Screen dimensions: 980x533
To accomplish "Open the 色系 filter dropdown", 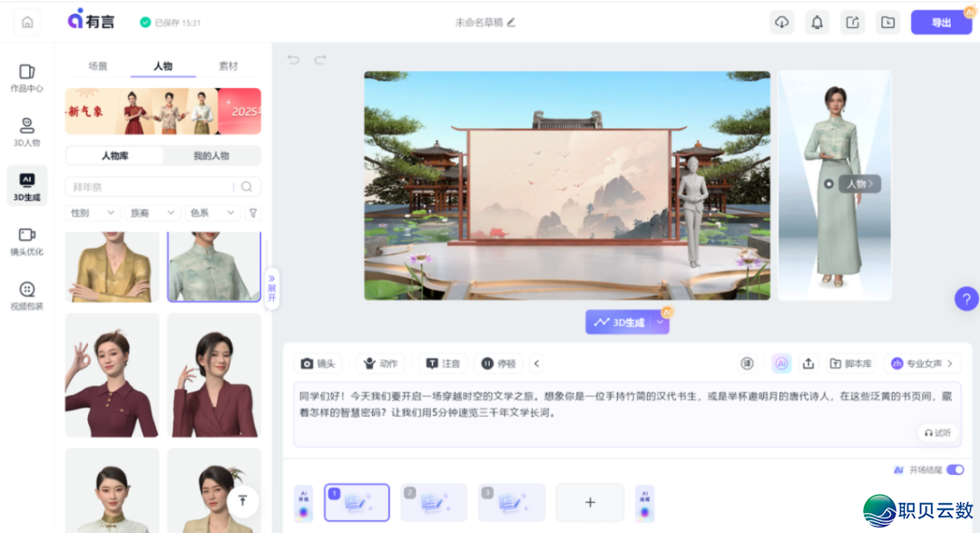I will pos(212,212).
